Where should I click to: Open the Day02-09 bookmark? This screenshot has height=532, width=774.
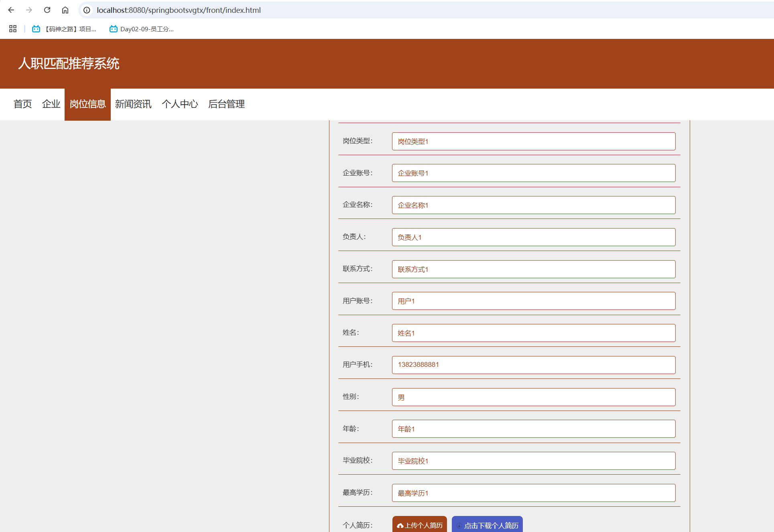(142, 29)
